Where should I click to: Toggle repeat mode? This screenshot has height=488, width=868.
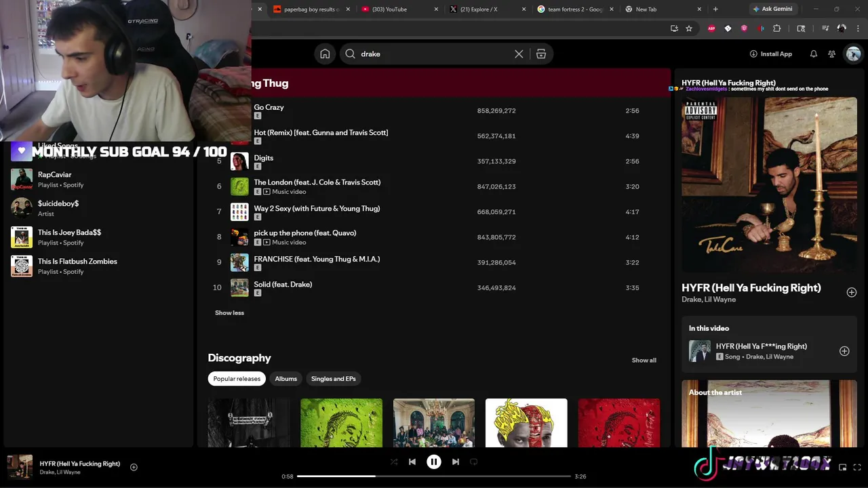pos(474,462)
